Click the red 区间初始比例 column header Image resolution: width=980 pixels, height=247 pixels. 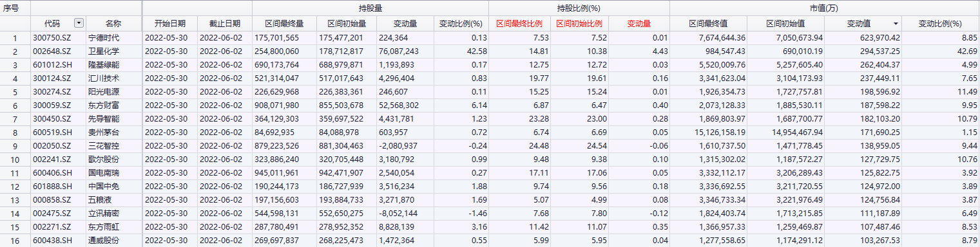(x=580, y=24)
